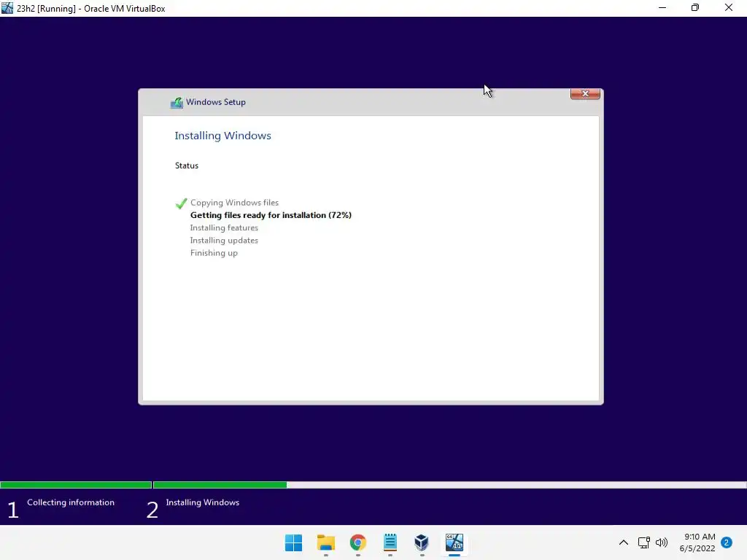Click the 'Status' label
This screenshot has width=747, height=560.
[x=186, y=166]
